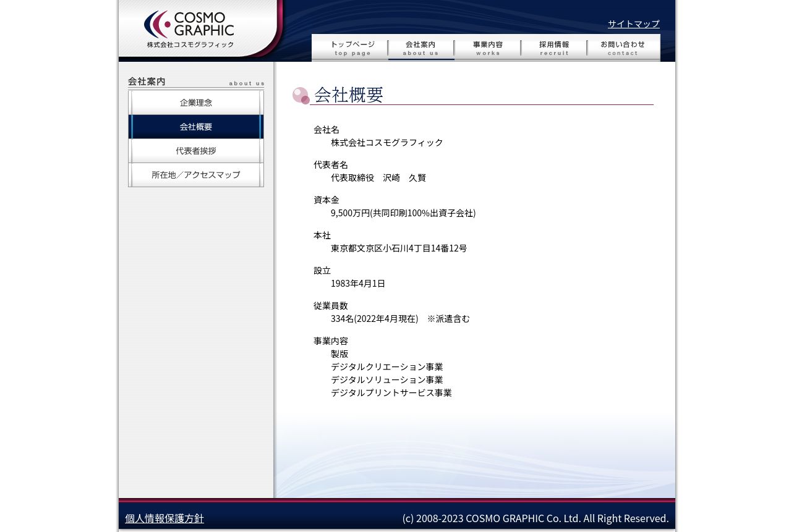Click the text デジタルクリエーション事業
Screen dimensions: 794x532
[x=387, y=367]
